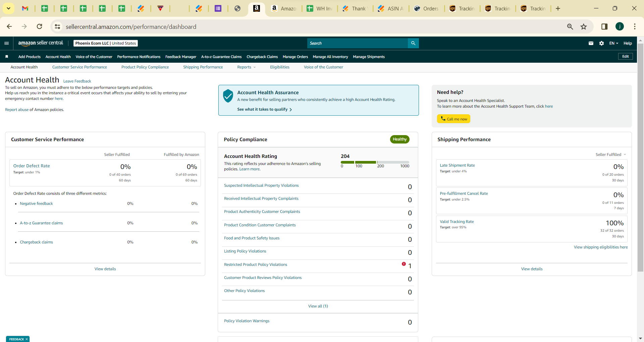Click the Call me now button
Image resolution: width=644 pixels, height=342 pixels.
[453, 119]
